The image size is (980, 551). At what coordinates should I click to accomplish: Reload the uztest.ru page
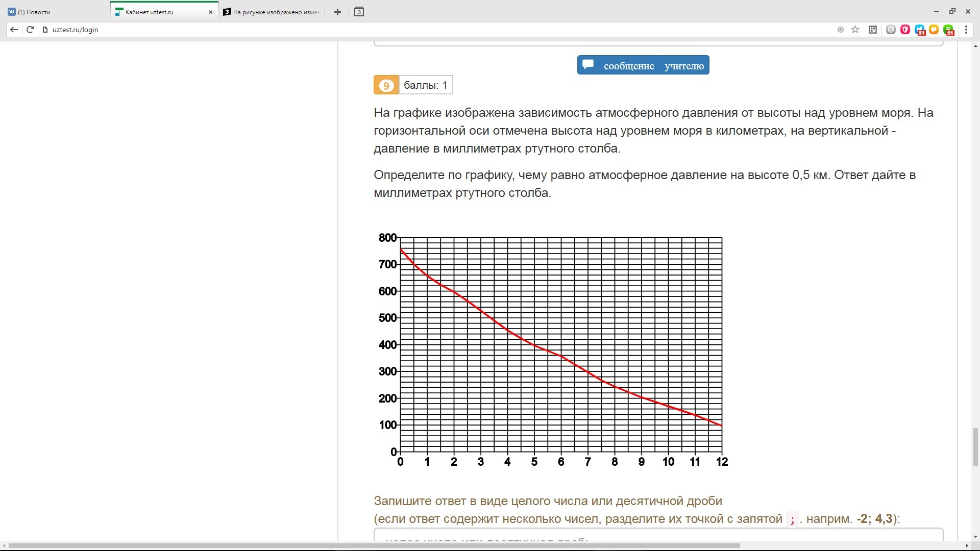click(x=30, y=30)
